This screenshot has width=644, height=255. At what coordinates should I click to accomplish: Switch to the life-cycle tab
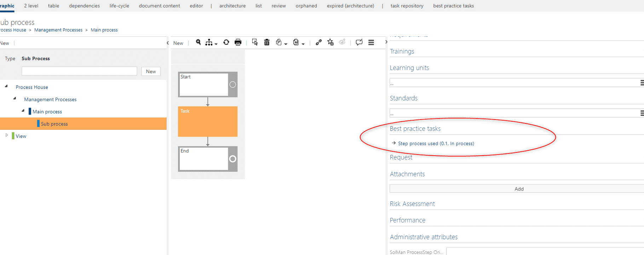[x=119, y=6]
